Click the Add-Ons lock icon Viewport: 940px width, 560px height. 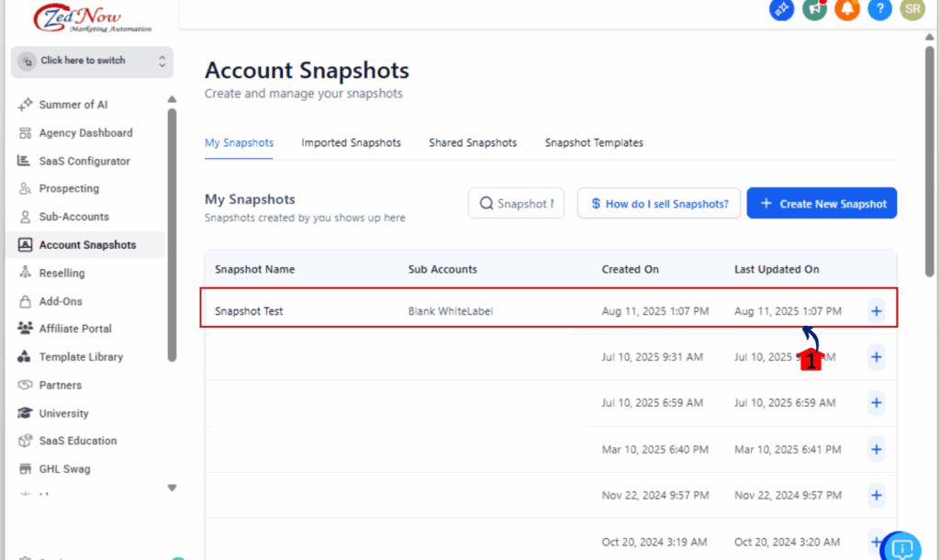(25, 301)
